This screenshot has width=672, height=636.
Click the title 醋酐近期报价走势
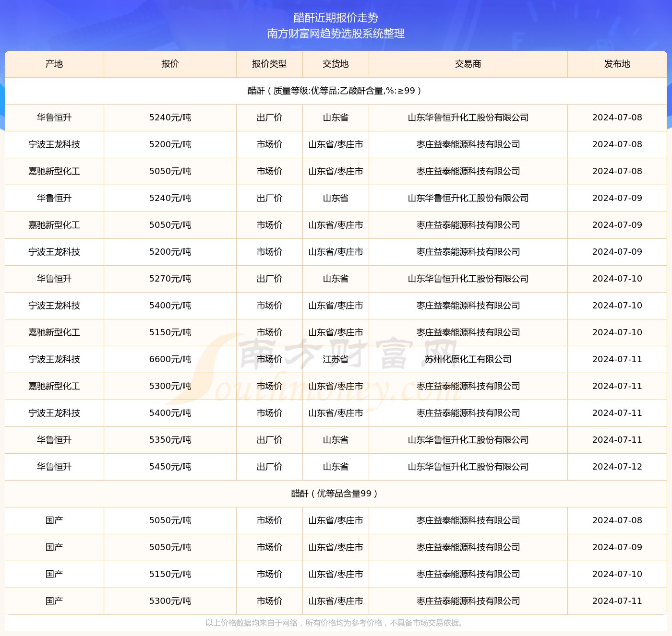pos(336,18)
